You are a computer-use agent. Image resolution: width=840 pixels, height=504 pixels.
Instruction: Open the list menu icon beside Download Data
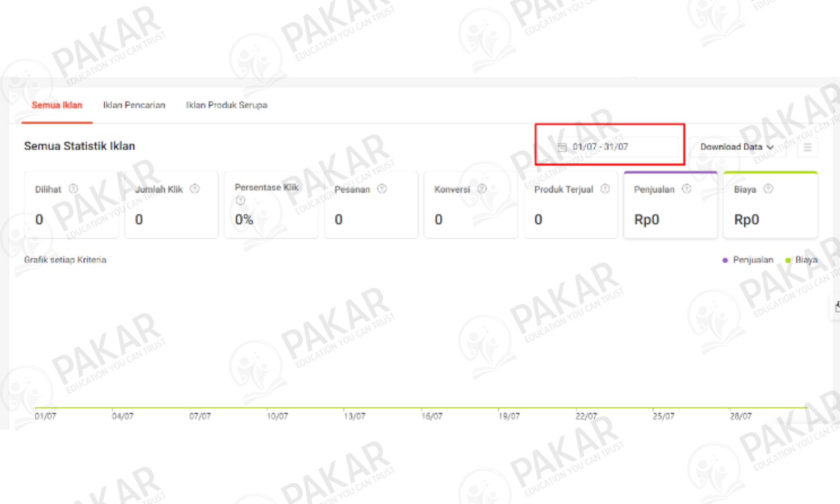point(808,147)
